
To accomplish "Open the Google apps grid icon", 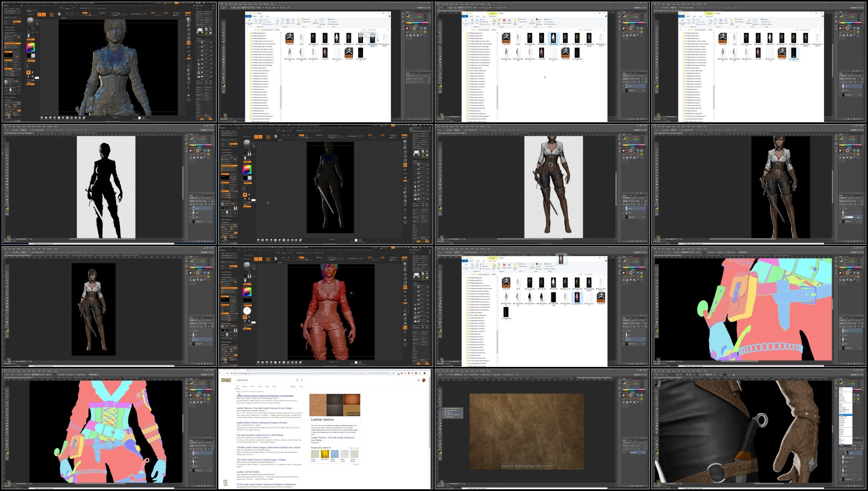I will click(x=418, y=380).
